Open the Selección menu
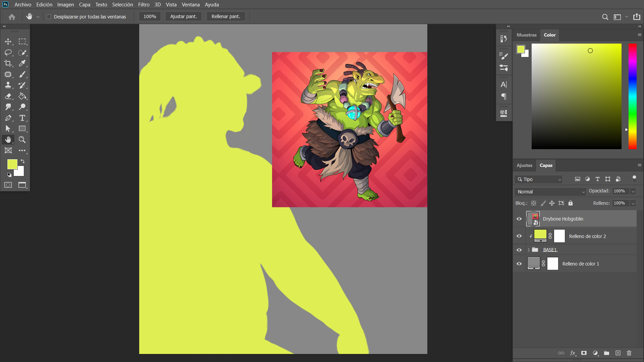Image resolution: width=644 pixels, height=362 pixels. tap(122, 5)
